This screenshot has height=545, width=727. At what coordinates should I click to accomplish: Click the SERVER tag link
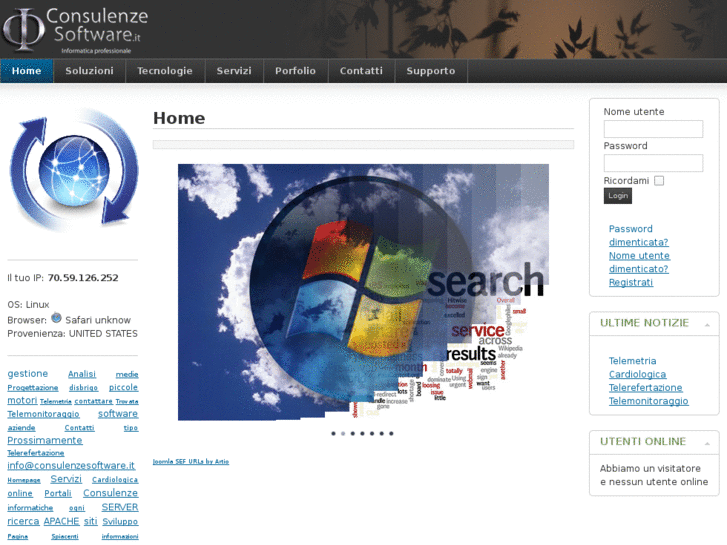tap(120, 507)
